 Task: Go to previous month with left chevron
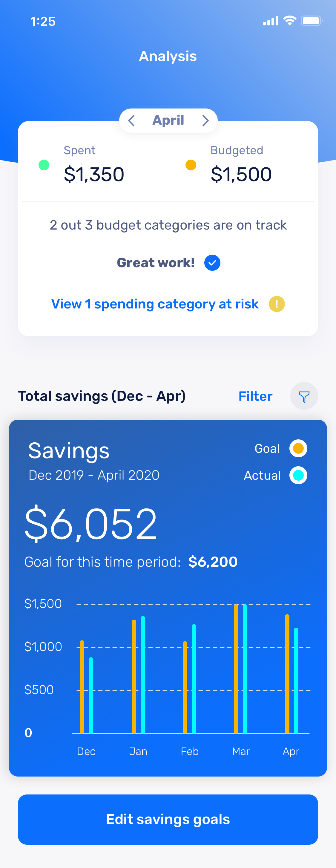tap(132, 121)
